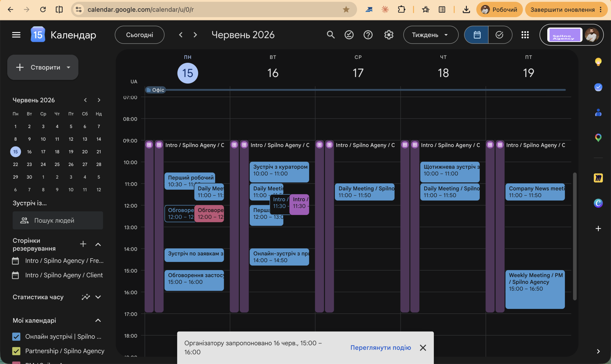
Task: Click Переглянути подію link
Action: tap(380, 348)
